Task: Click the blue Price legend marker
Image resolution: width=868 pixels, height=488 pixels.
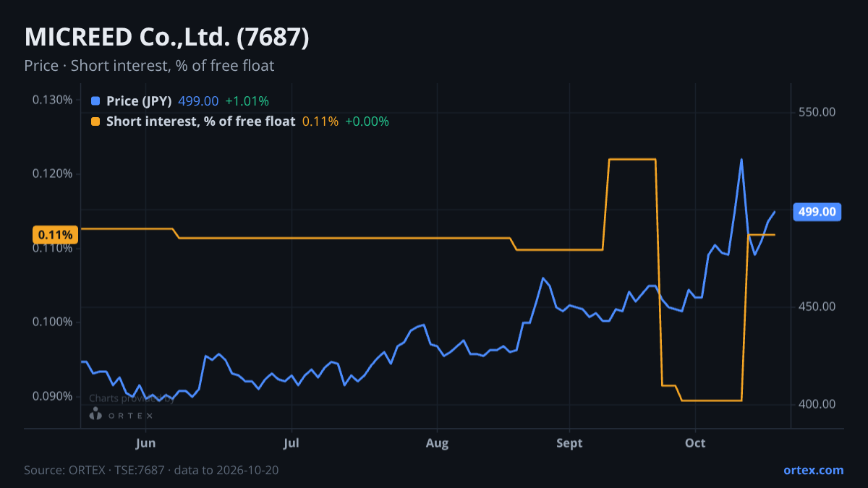Action: pos(95,101)
